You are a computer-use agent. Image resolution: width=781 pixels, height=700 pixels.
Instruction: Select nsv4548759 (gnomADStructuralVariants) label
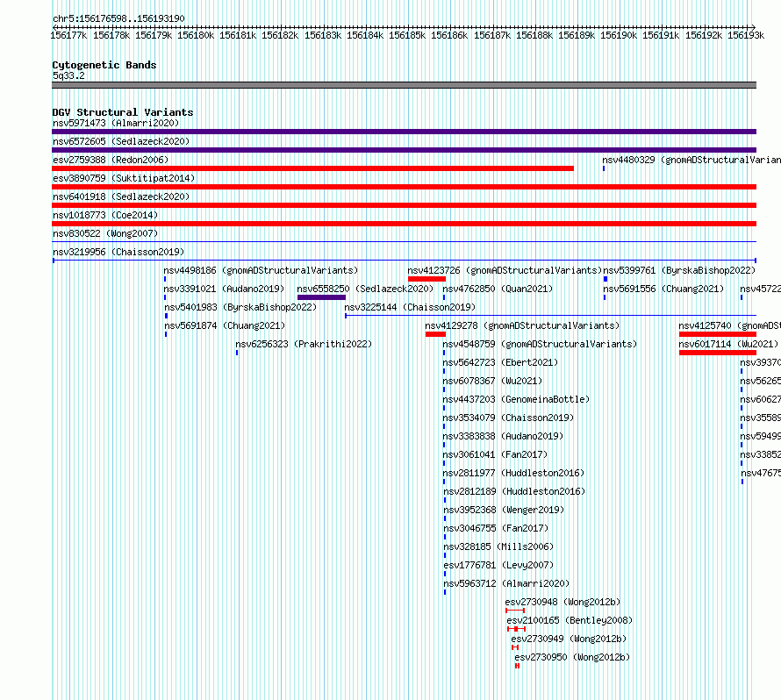[540, 344]
